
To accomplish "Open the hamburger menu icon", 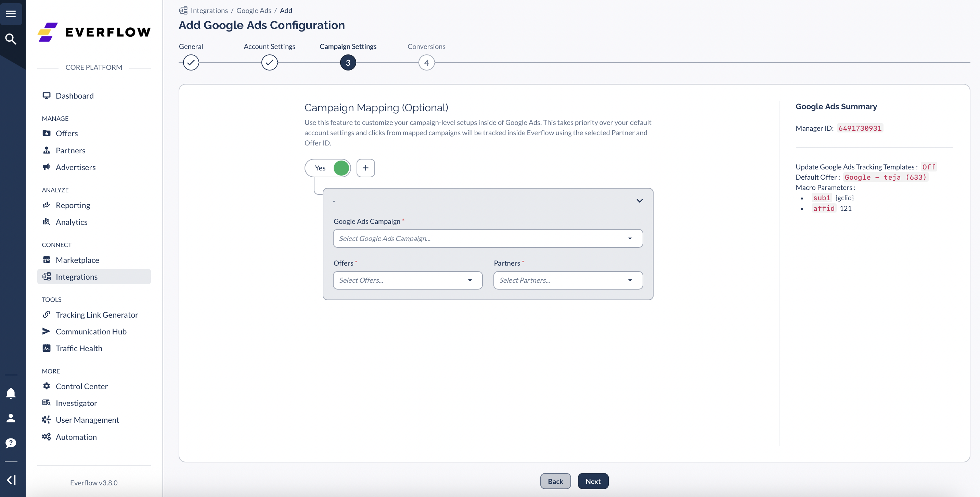I will point(11,14).
